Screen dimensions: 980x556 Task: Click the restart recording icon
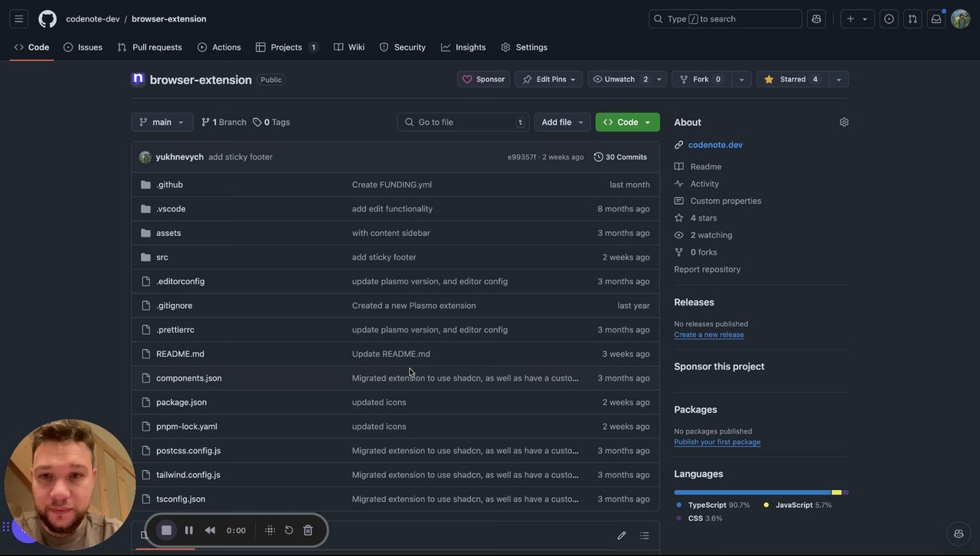coord(289,530)
